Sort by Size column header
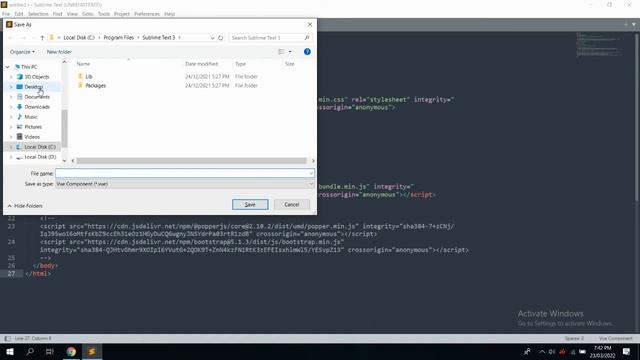The image size is (640, 360). click(289, 64)
